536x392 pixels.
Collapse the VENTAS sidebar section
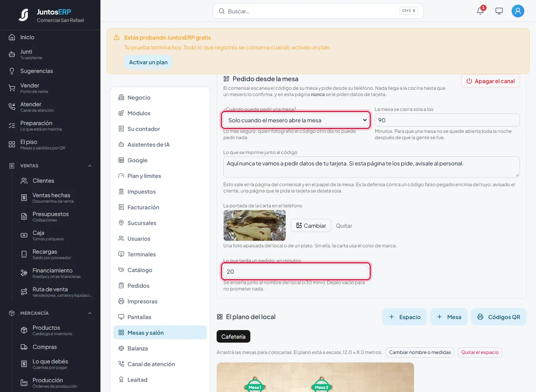click(90, 166)
